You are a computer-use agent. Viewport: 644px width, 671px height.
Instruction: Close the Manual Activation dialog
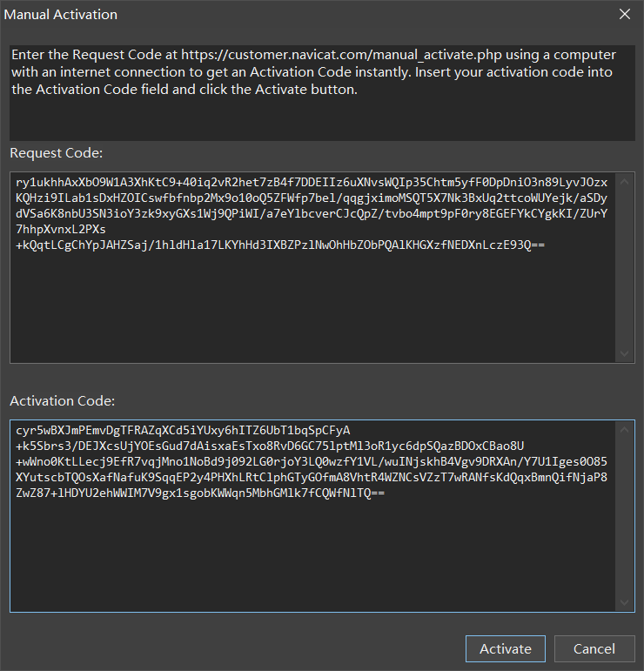625,14
